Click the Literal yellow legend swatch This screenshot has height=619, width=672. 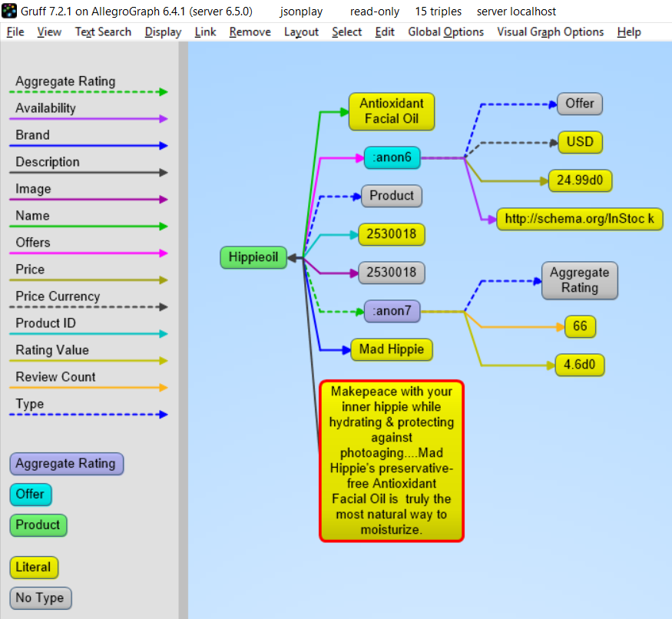point(34,568)
